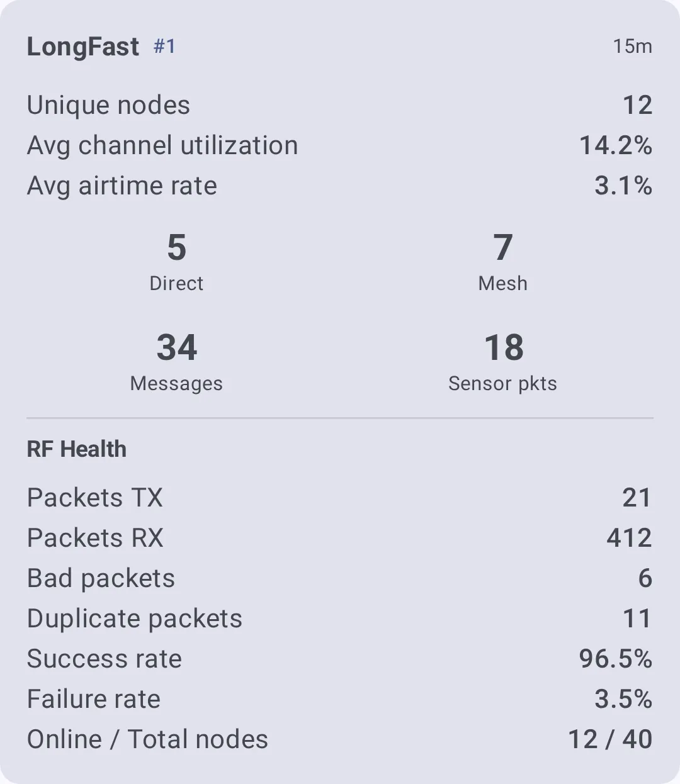Select the Packets RX value 412
This screenshot has height=784, width=680.
point(629,538)
